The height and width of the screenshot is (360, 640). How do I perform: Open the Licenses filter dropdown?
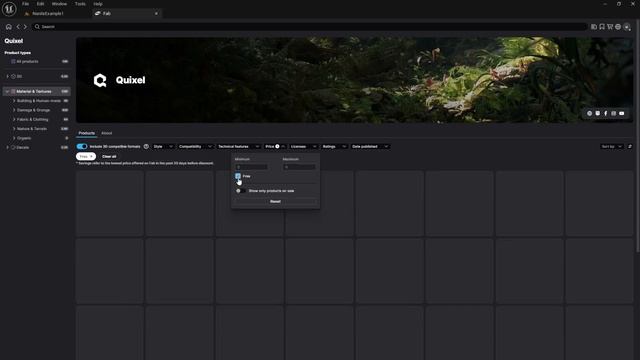(x=303, y=147)
